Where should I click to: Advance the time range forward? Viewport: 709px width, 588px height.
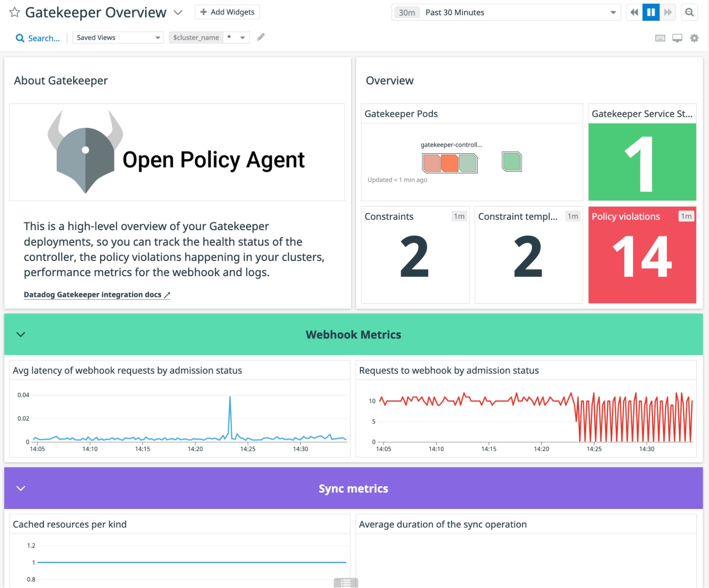coord(668,12)
